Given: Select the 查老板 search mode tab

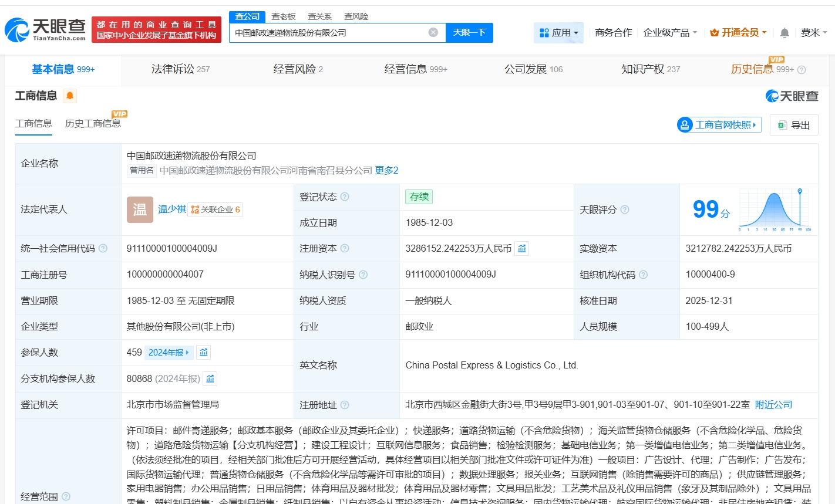Looking at the screenshot, I should 284,16.
